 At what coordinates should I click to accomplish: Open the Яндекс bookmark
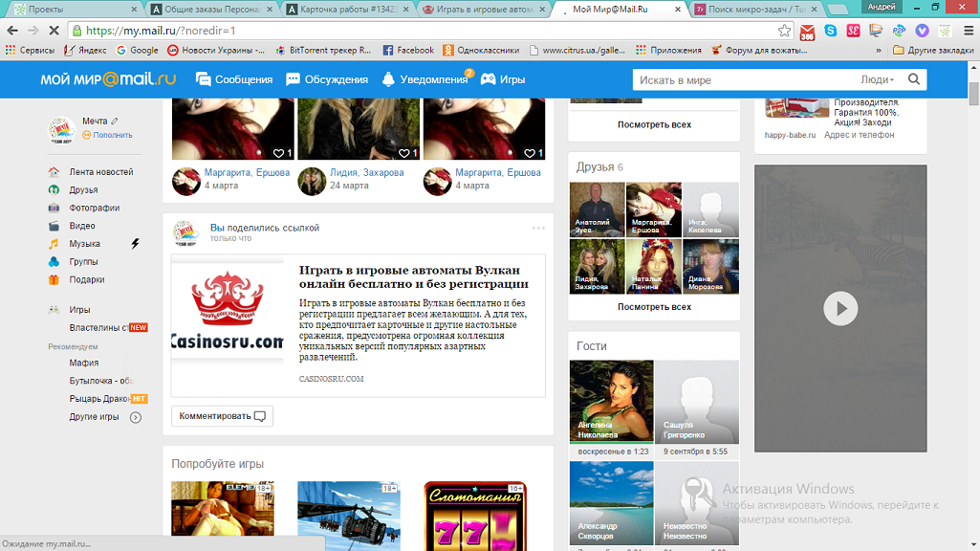[85, 50]
